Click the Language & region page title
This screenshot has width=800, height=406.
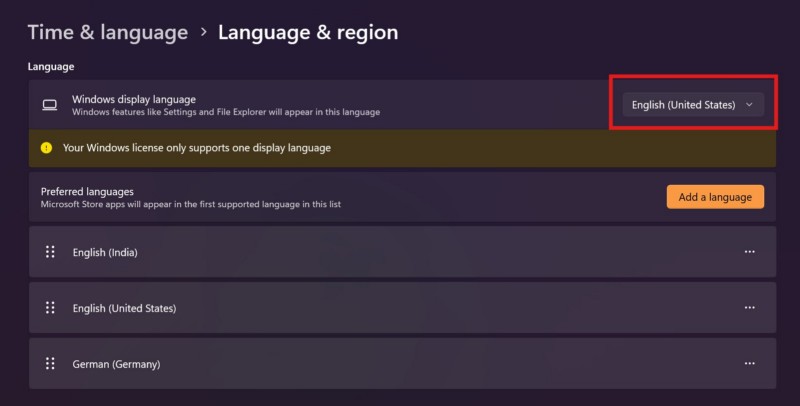[x=308, y=32]
